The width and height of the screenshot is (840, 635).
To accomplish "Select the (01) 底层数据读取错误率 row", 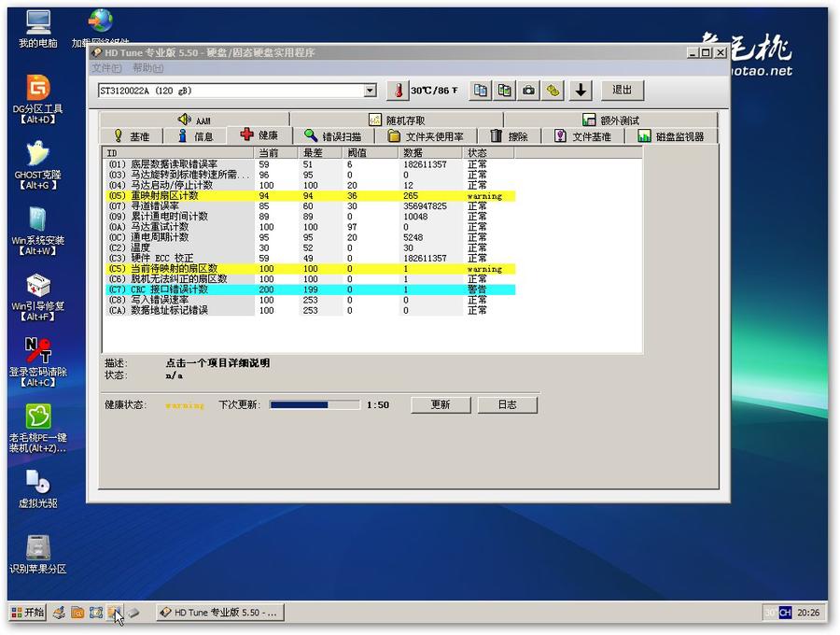I will click(310, 164).
